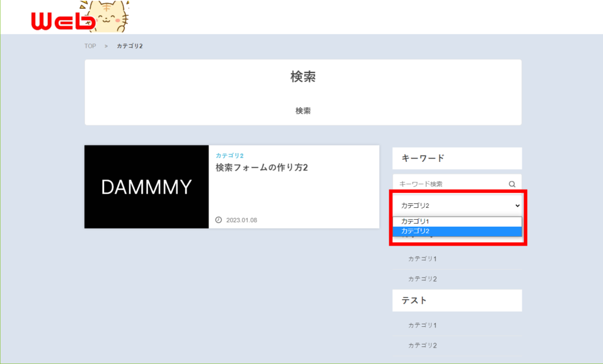Click the 2023.01.08 post date
603x364 pixels.
coord(241,220)
